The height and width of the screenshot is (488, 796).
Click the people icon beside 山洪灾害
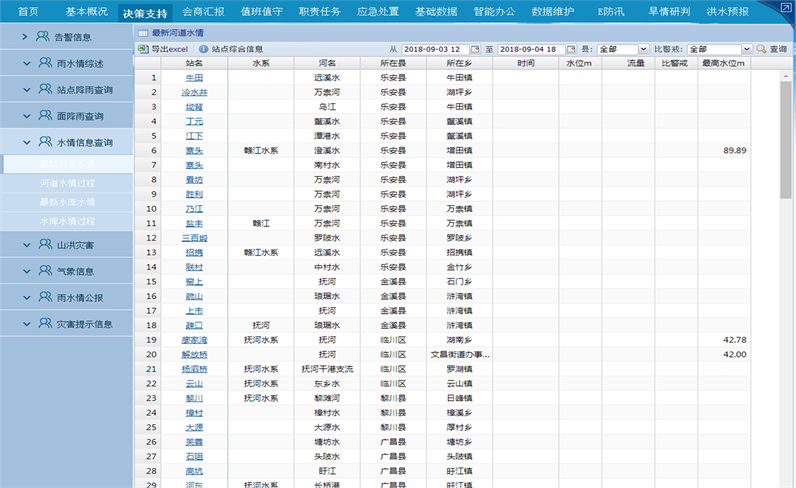[x=45, y=245]
